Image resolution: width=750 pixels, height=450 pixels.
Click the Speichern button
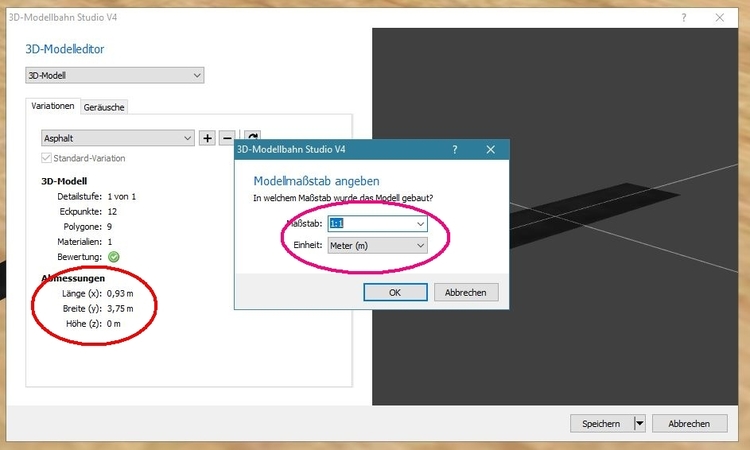point(601,423)
